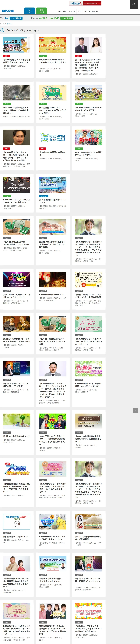Image resolution: width=140 pixels, height=644 pixels.
Task: Click the テレビ番組表 button
Action: click(16, 18)
